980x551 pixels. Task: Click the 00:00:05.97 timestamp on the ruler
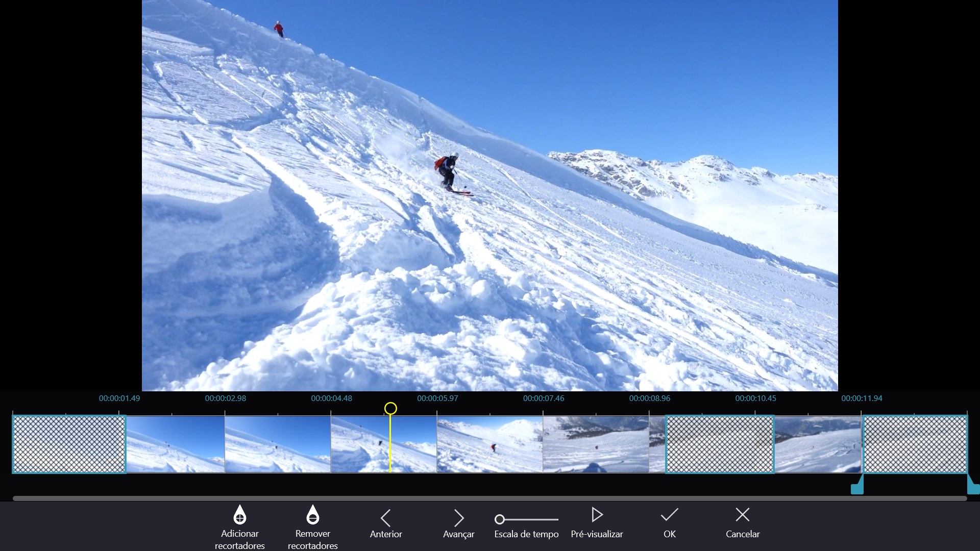tap(437, 398)
